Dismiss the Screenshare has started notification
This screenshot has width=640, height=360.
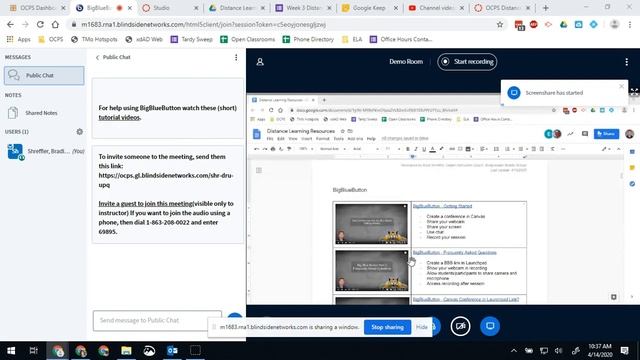click(621, 86)
